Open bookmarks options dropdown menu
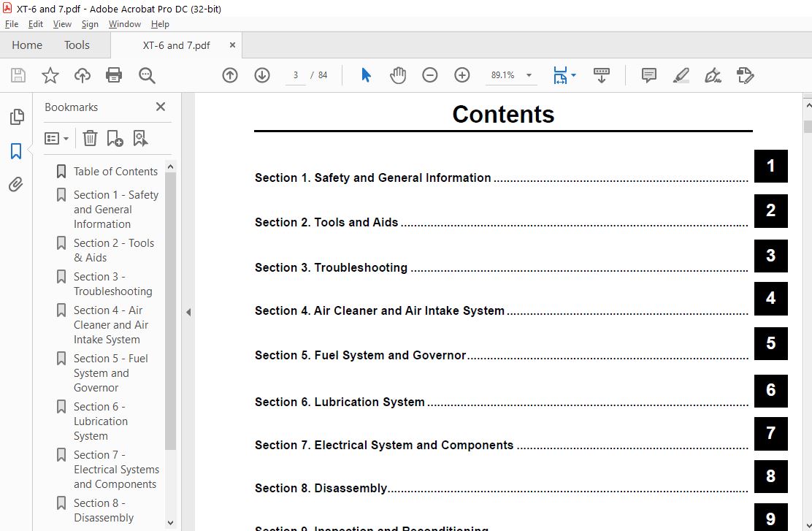The image size is (812, 531). [x=56, y=138]
